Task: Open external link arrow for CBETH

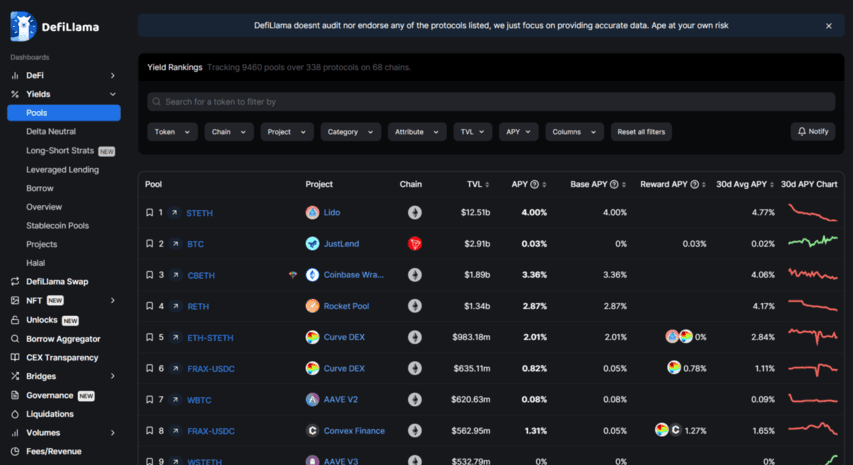Action: [175, 275]
